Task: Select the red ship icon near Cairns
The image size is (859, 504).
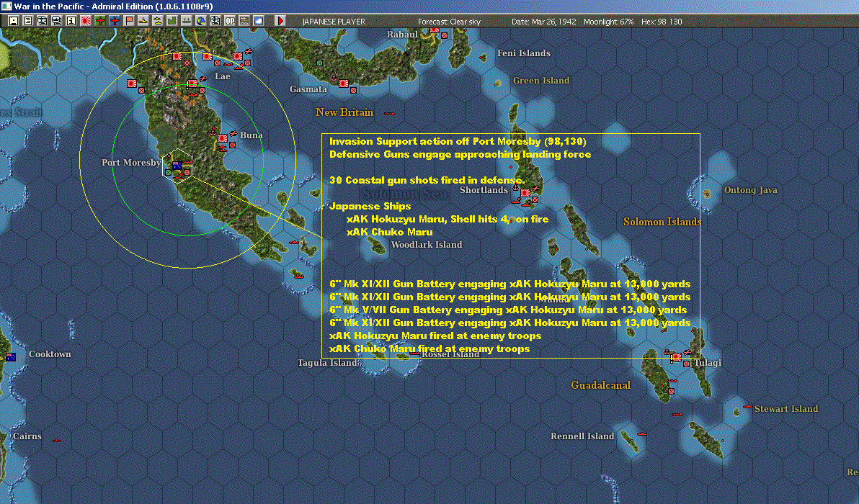Action: pyautogui.click(x=56, y=440)
